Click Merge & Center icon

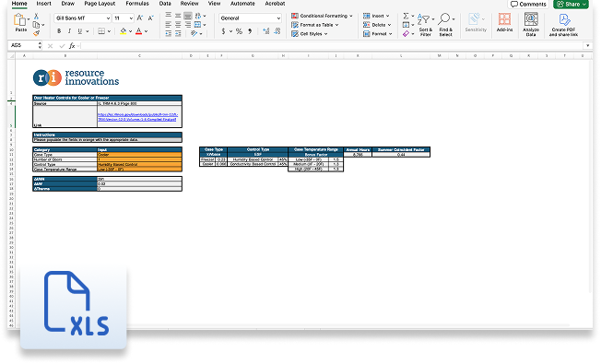point(198,25)
